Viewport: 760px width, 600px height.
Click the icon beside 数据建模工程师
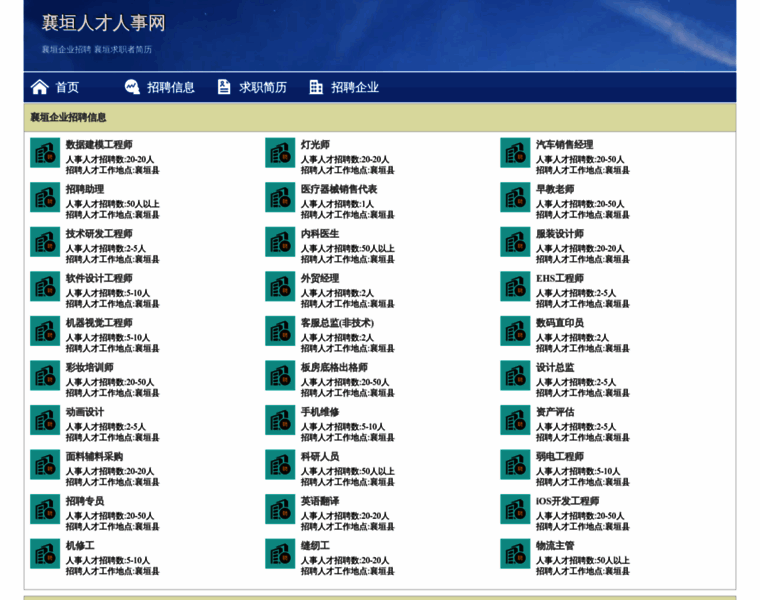[45, 153]
